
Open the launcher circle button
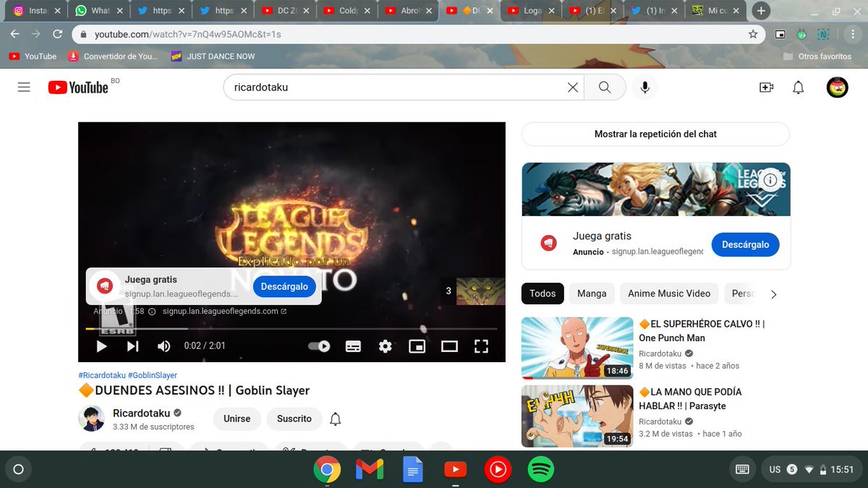coord(19,469)
